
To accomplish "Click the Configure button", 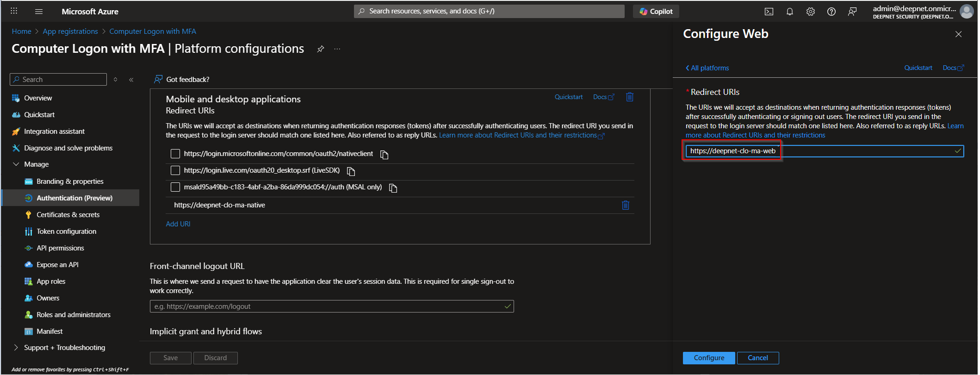I will pos(708,358).
